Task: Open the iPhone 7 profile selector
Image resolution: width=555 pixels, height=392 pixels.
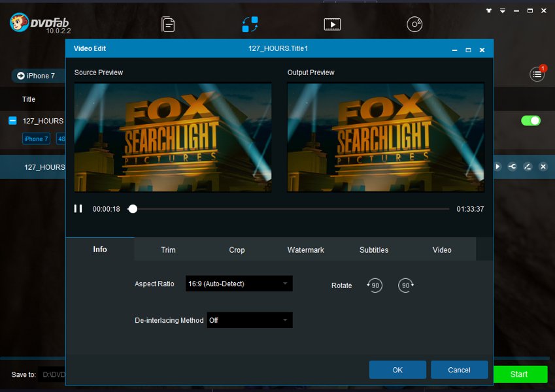Action: point(38,76)
